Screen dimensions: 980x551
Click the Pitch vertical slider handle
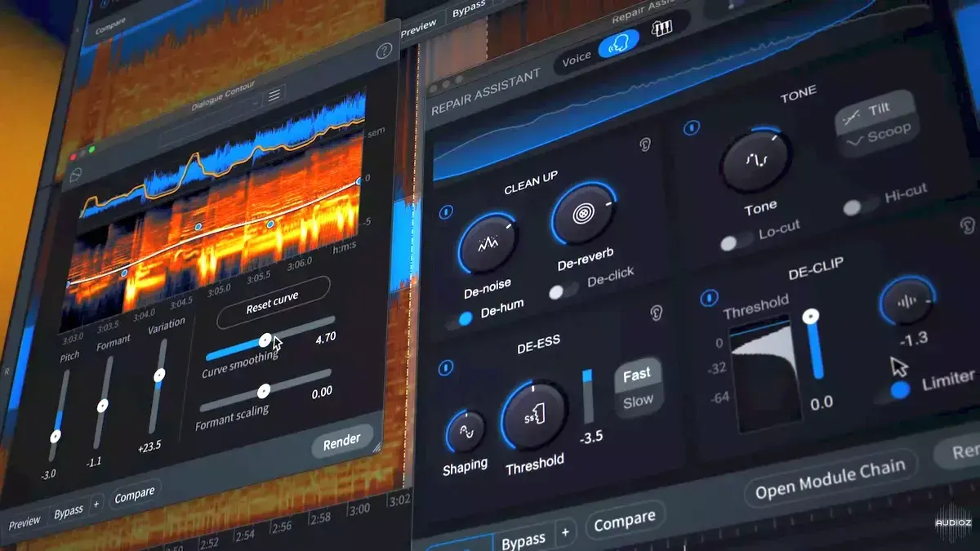pos(56,436)
